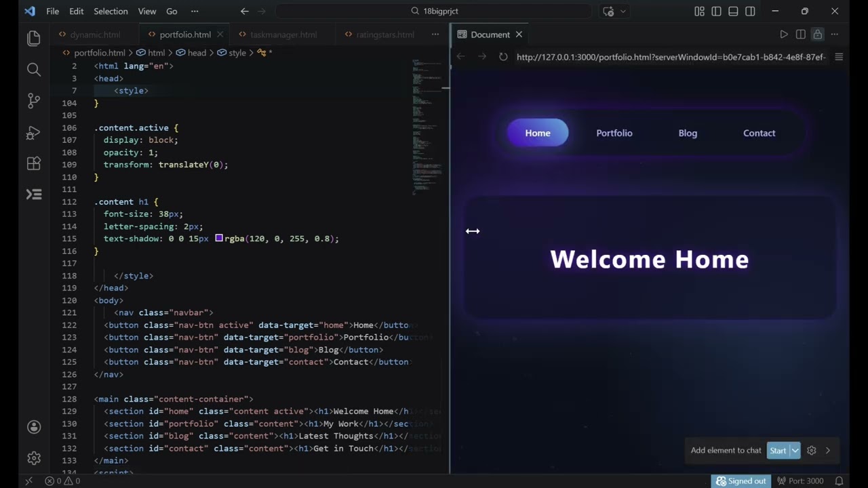Screen dimensions: 868x488
Task: Switch to the Document preview tab
Action: 490,35
